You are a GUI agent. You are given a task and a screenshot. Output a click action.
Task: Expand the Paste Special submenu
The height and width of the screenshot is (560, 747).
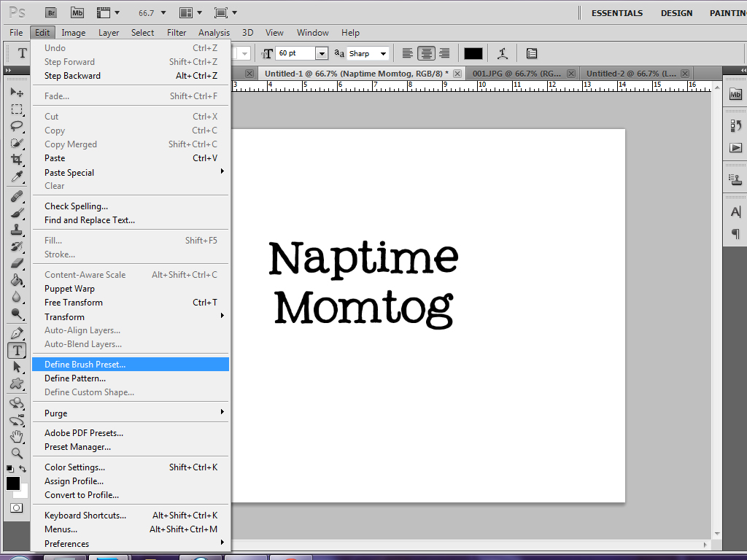tap(131, 172)
